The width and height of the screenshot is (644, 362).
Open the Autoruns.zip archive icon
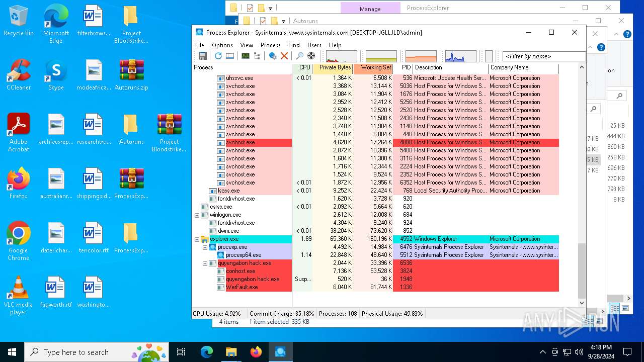click(132, 75)
